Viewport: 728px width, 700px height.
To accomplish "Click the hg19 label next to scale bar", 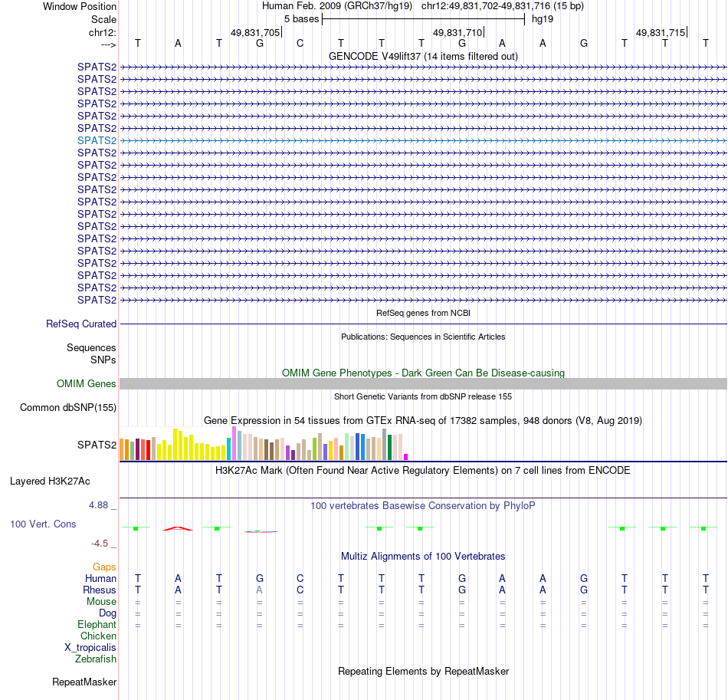I will [543, 19].
